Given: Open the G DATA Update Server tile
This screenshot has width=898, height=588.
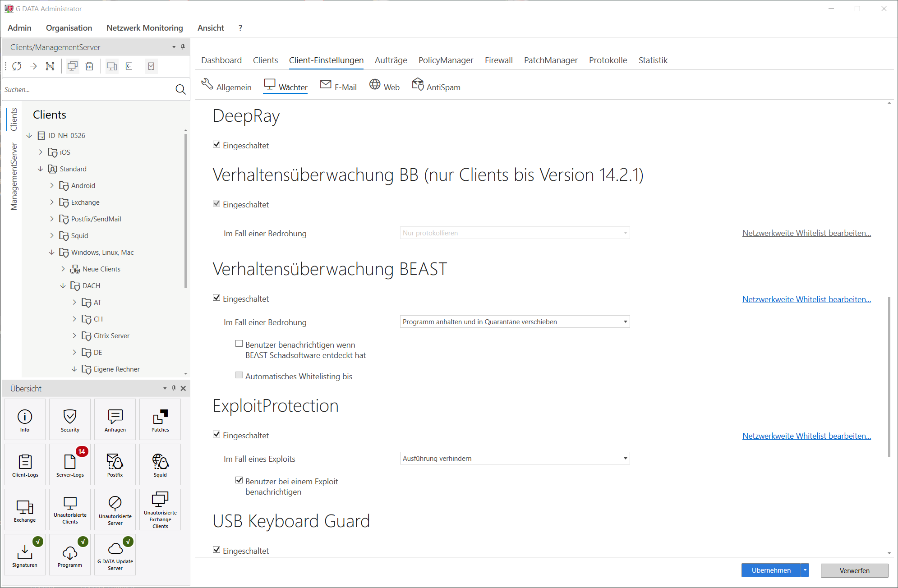Looking at the screenshot, I should click(115, 555).
